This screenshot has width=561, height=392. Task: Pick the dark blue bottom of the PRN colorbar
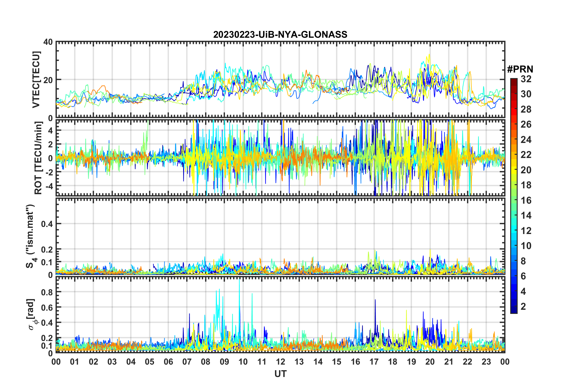514,311
